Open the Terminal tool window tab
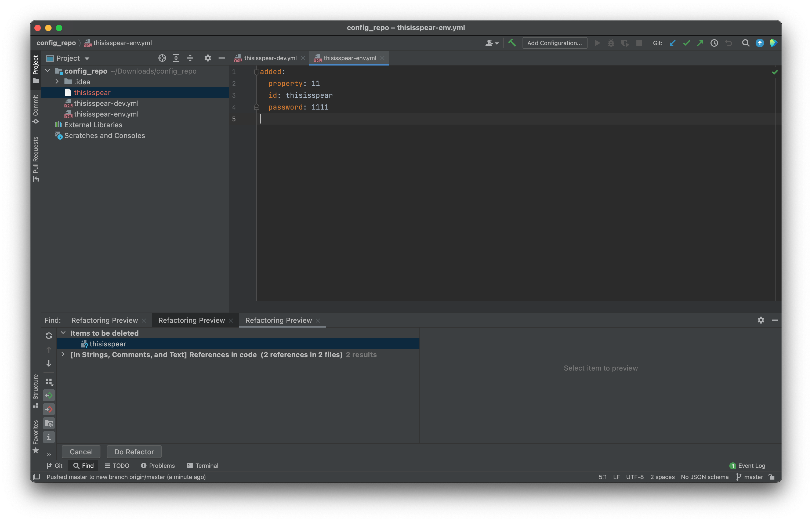 [202, 466]
